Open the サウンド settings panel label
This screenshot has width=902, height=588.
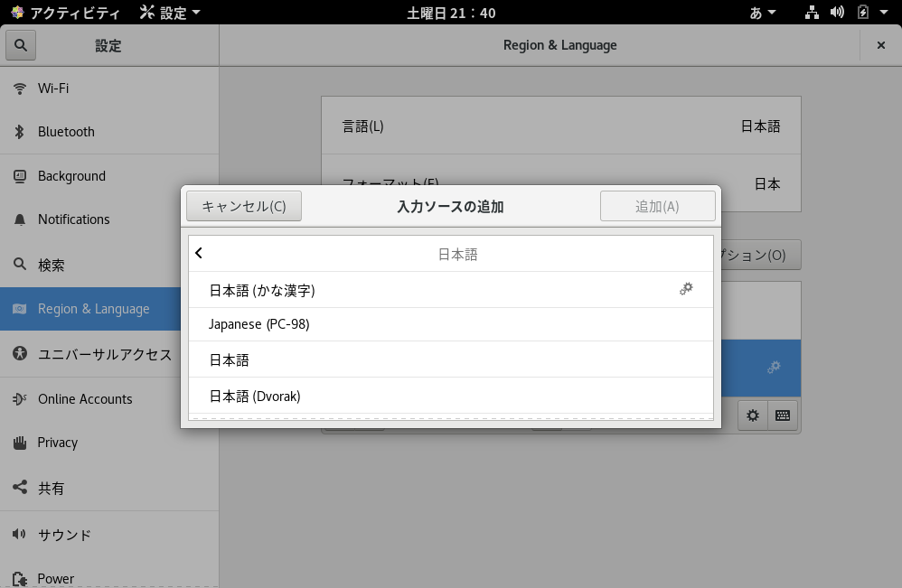tap(64, 535)
